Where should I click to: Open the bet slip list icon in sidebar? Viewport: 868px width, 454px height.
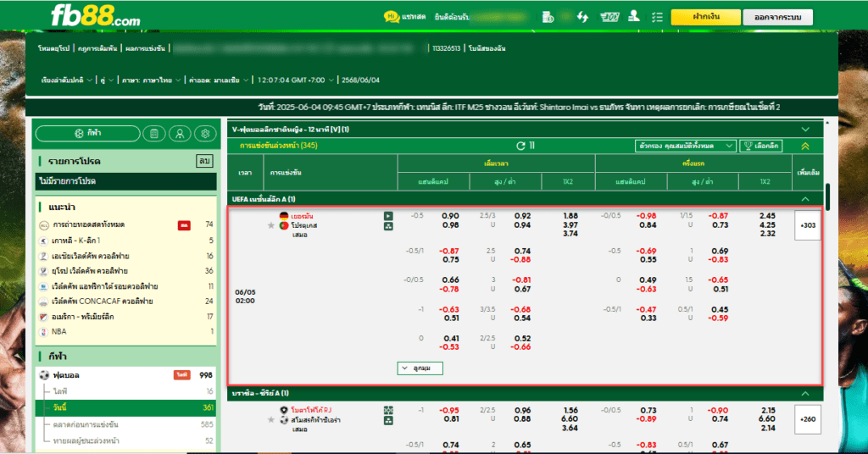point(154,133)
